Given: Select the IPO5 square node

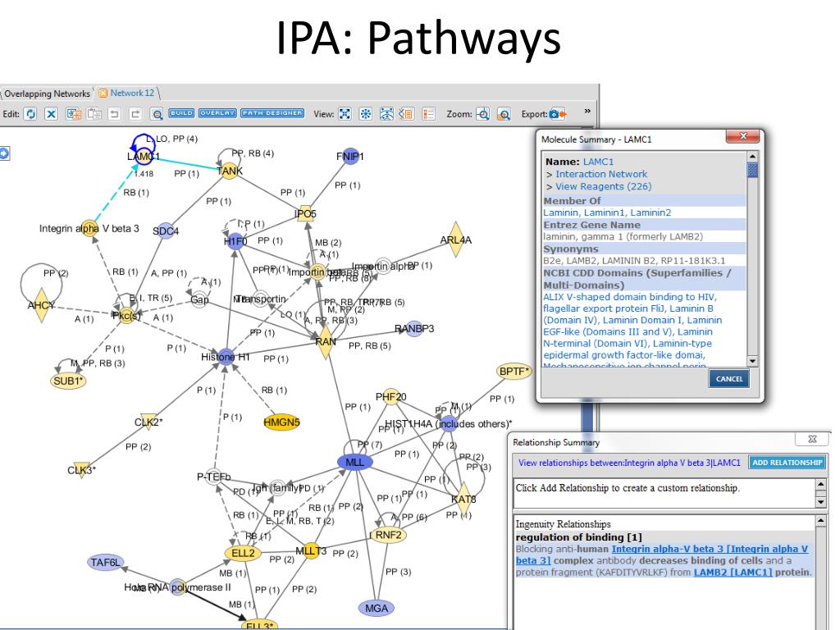Looking at the screenshot, I should pyautogui.click(x=305, y=214).
